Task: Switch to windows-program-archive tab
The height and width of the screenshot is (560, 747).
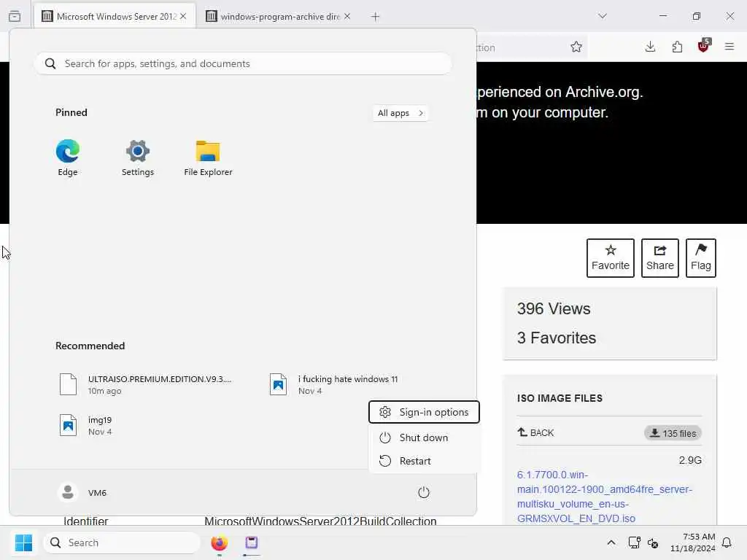Action: pos(279,16)
